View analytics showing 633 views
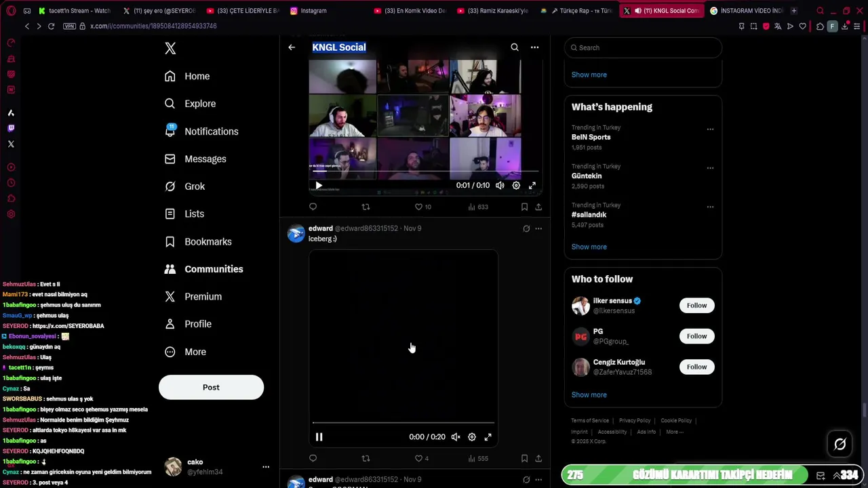Image resolution: width=868 pixels, height=488 pixels. [x=478, y=207]
